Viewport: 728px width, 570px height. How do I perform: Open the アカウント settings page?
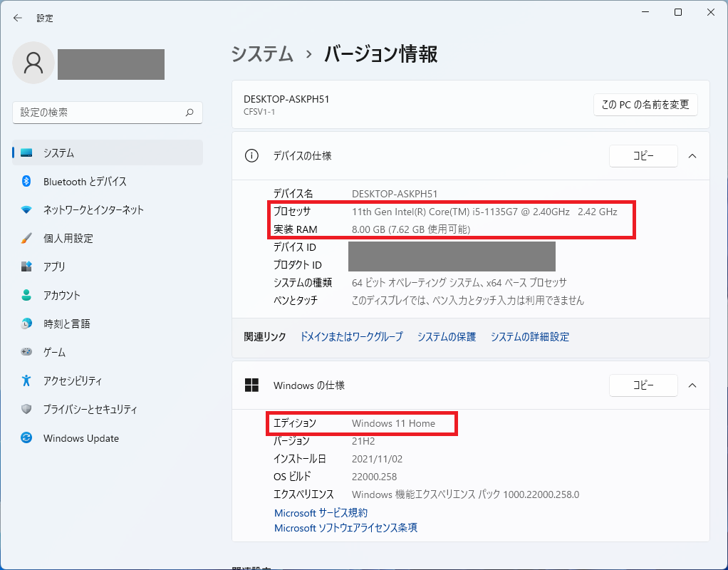62,296
